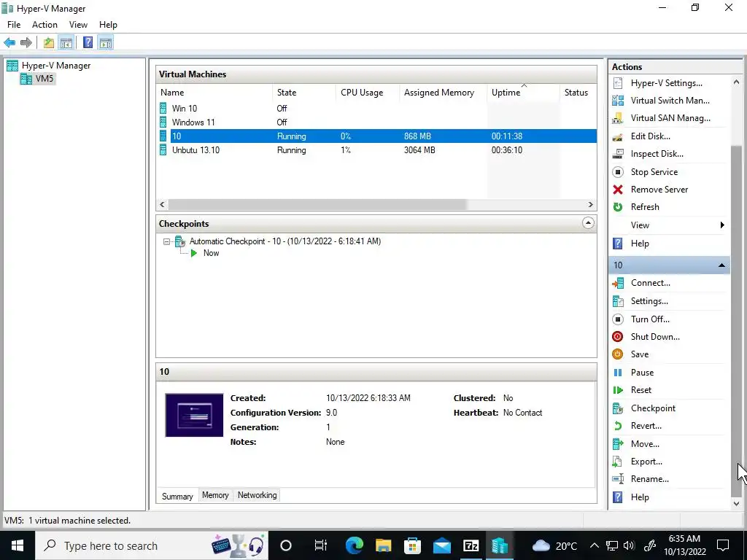The image size is (747, 560).
Task: Click the Revert action
Action: [646, 426]
